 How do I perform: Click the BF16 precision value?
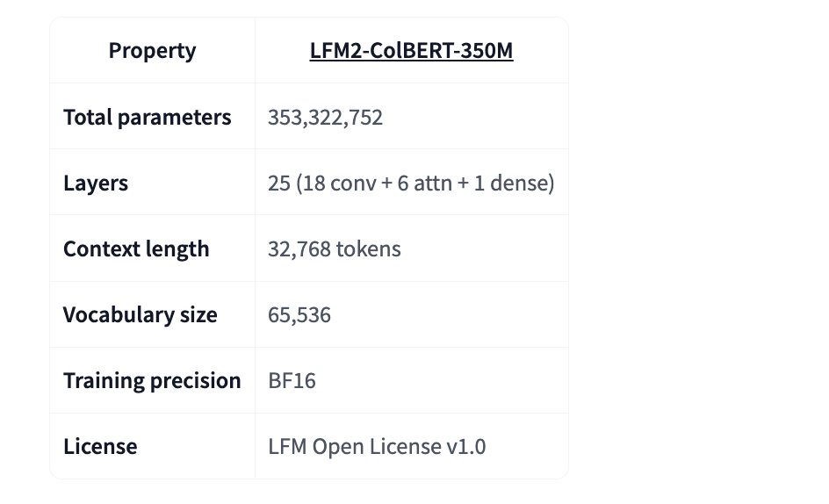point(292,380)
